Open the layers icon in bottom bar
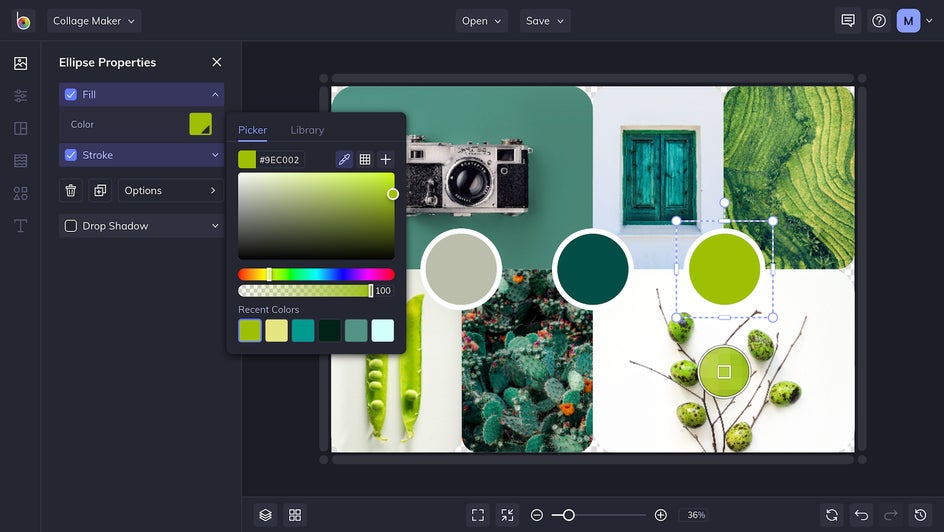Image resolution: width=944 pixels, height=532 pixels. coord(265,515)
